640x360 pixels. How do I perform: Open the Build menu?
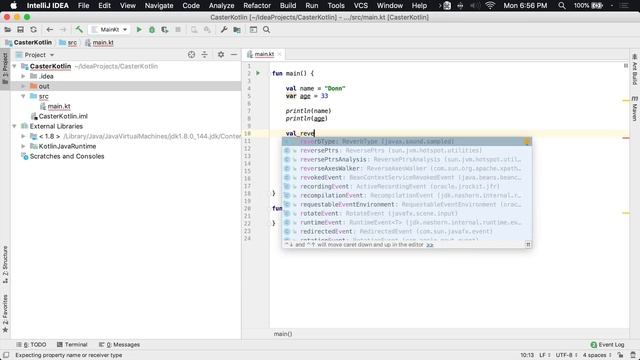tap(288, 5)
